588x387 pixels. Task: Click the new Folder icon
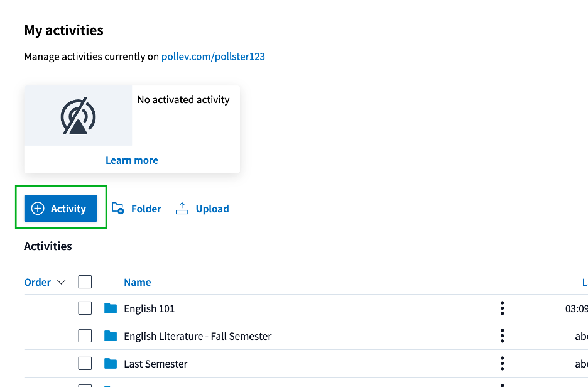pos(117,209)
